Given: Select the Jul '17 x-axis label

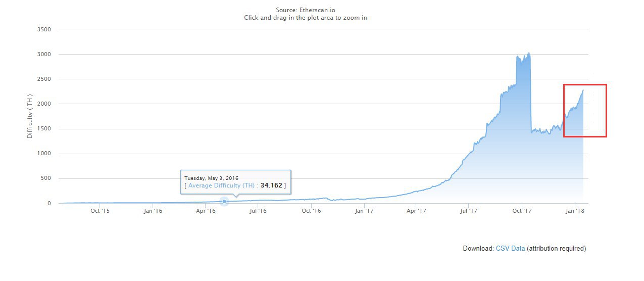Looking at the screenshot, I should 469,211.
